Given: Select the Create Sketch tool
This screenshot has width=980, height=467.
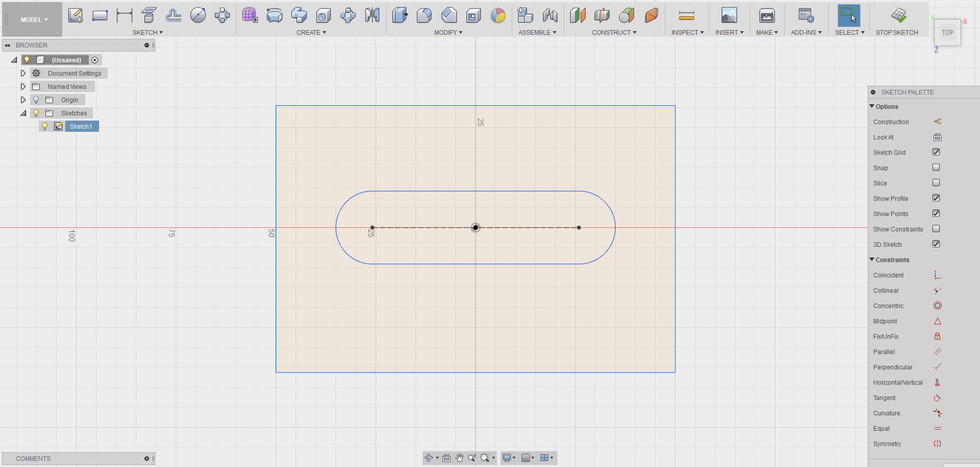Looking at the screenshot, I should pyautogui.click(x=76, y=15).
